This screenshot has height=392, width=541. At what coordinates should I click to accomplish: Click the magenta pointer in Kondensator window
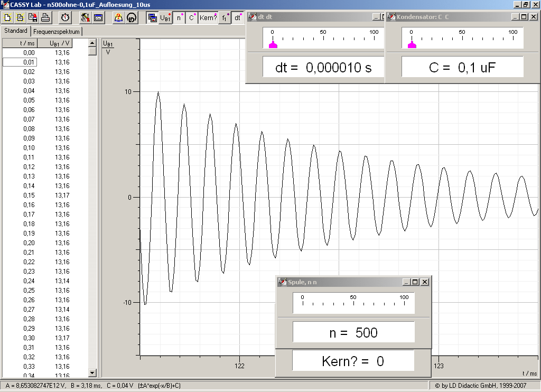pyautogui.click(x=412, y=45)
